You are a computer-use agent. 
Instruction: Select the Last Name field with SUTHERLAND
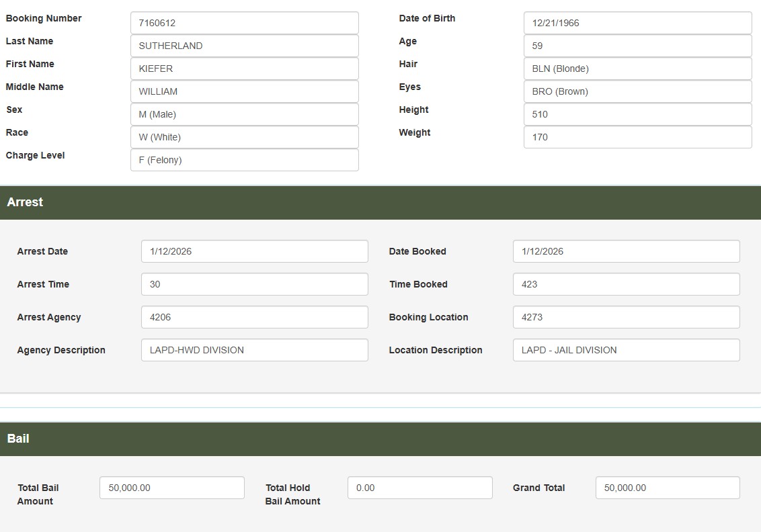pyautogui.click(x=245, y=46)
